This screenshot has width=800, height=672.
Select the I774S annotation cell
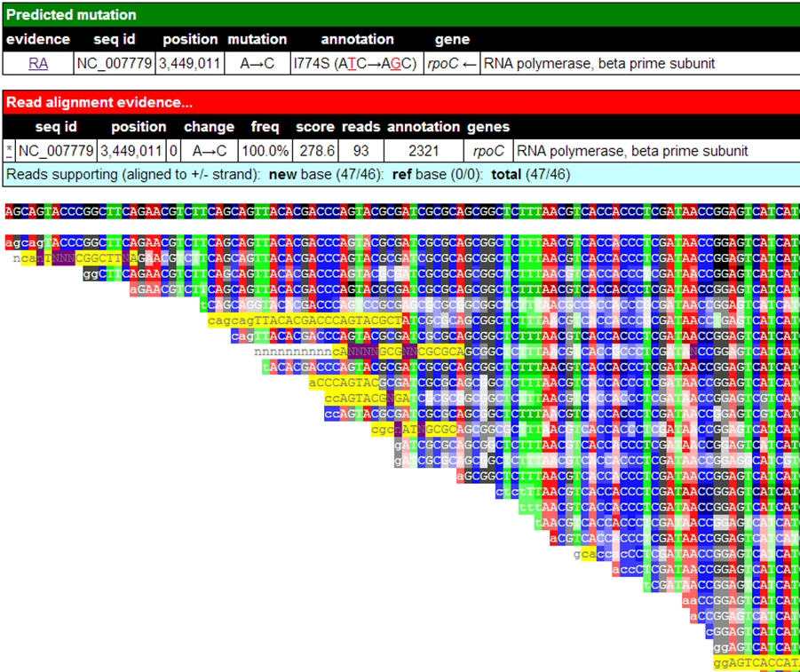(355, 63)
